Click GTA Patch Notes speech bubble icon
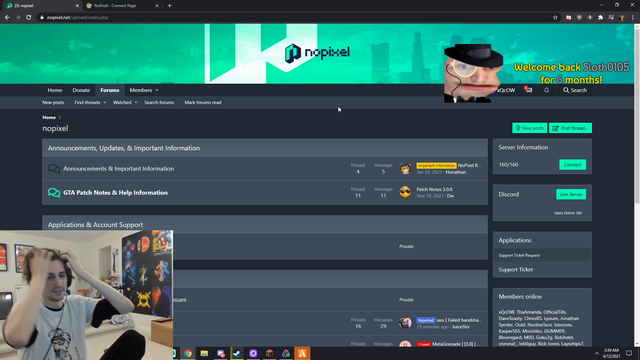Viewport: 640px width, 360px height. pyautogui.click(x=54, y=192)
